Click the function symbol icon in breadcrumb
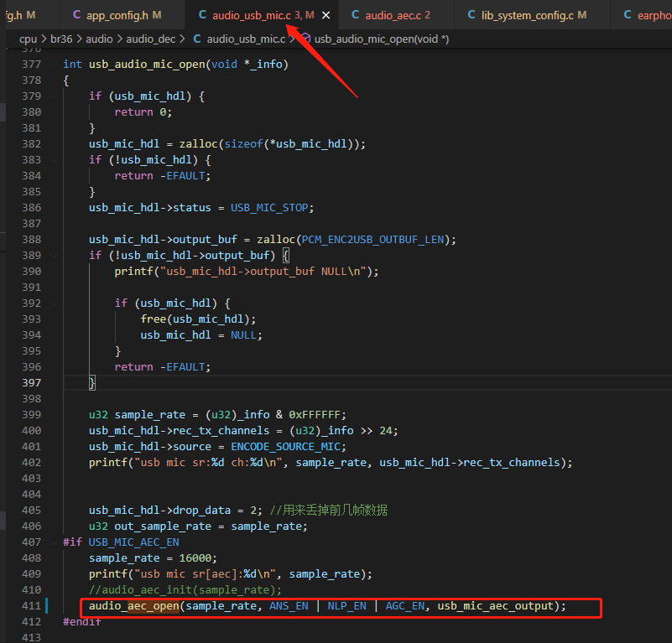Viewport: 672px width, 643px height. (x=305, y=39)
